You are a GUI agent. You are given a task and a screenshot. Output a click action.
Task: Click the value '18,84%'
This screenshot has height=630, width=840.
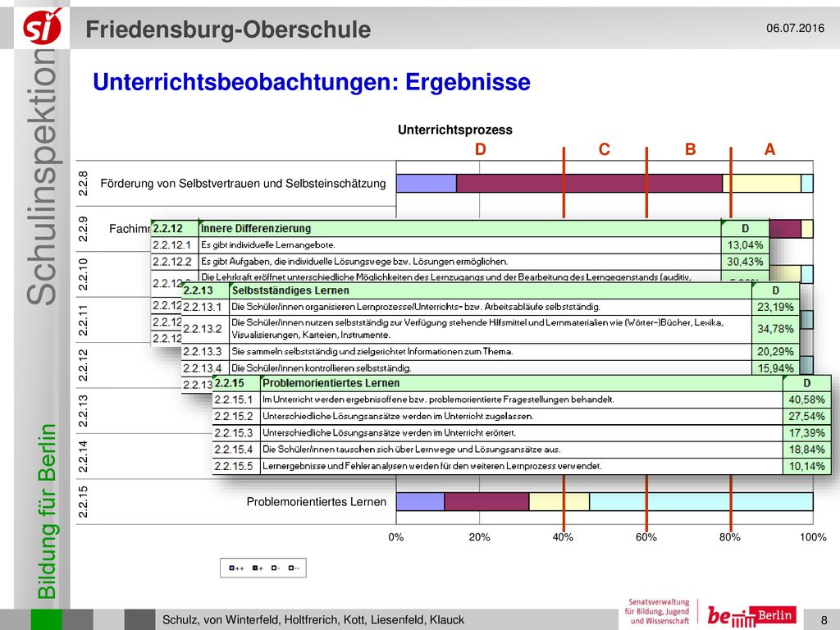(806, 450)
